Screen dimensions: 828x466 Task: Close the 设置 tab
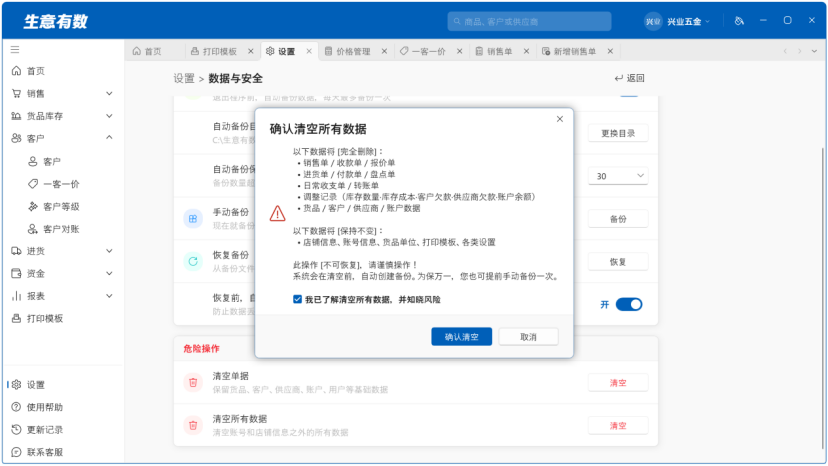(x=309, y=51)
